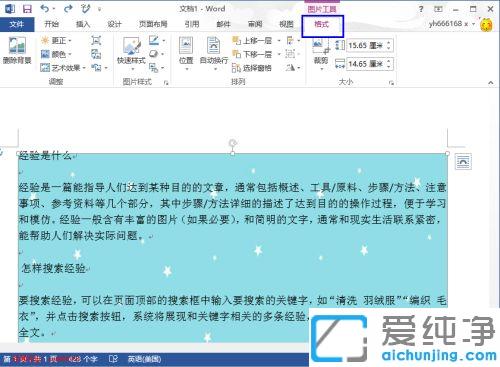This screenshot has width=500, height=367.
Task: Open the 颜色 (Color) dropdown
Action: point(56,54)
